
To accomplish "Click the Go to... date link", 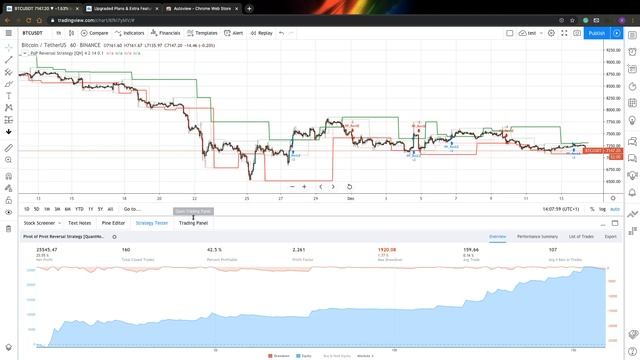I will (132, 209).
